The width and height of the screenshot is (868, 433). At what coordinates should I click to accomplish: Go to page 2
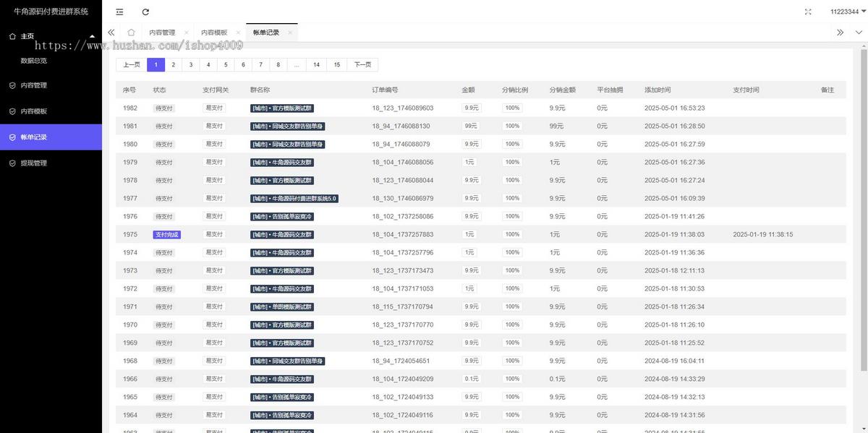point(173,64)
